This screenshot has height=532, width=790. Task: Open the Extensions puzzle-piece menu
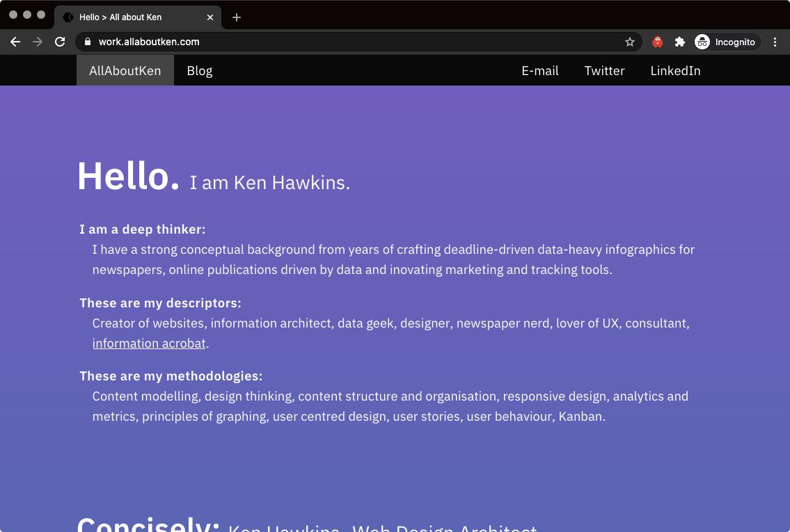click(680, 42)
